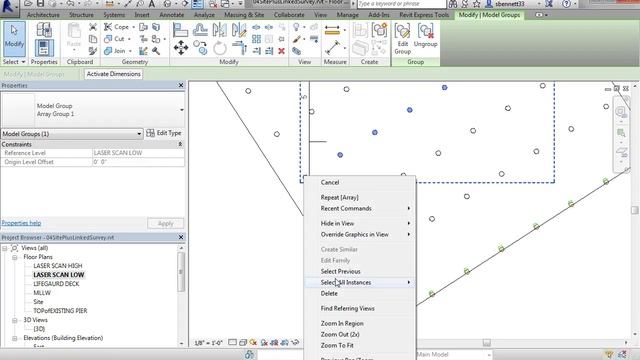Click the Activate Dimensions button
The image size is (640, 360).
pos(113,74)
